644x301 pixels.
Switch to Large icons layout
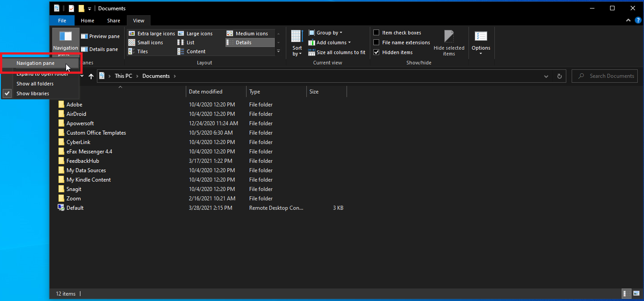coord(195,34)
